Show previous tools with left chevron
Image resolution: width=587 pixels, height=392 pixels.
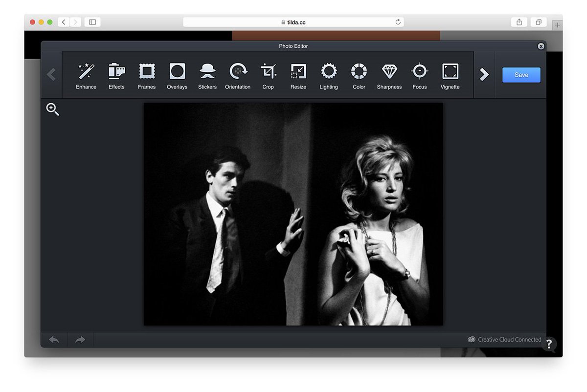pyautogui.click(x=51, y=75)
